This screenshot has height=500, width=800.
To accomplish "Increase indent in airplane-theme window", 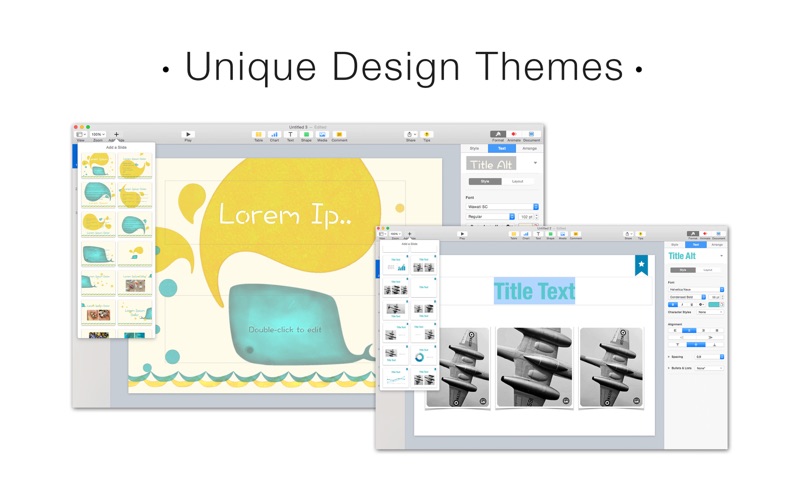I will [710, 337].
